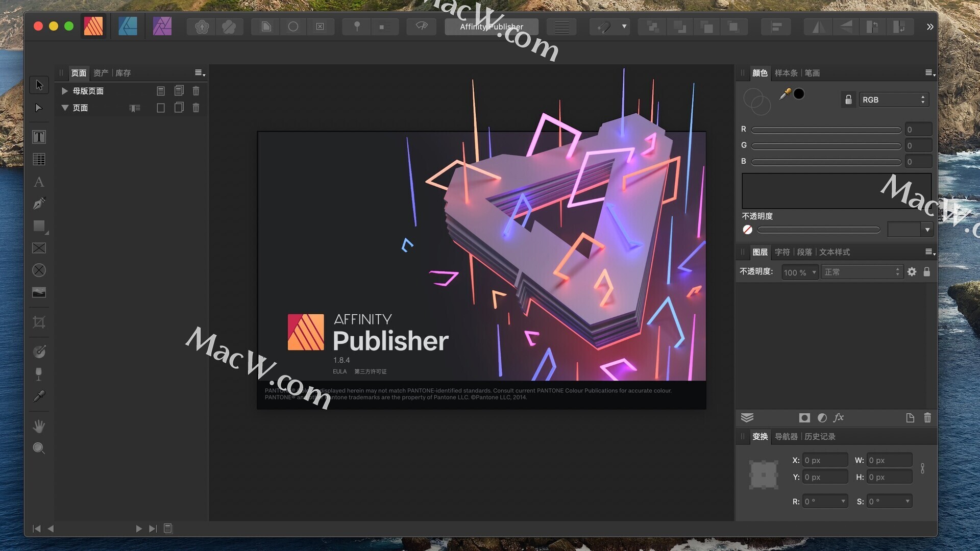Image resolution: width=980 pixels, height=551 pixels.
Task: Go to the last page button
Action: (x=153, y=529)
